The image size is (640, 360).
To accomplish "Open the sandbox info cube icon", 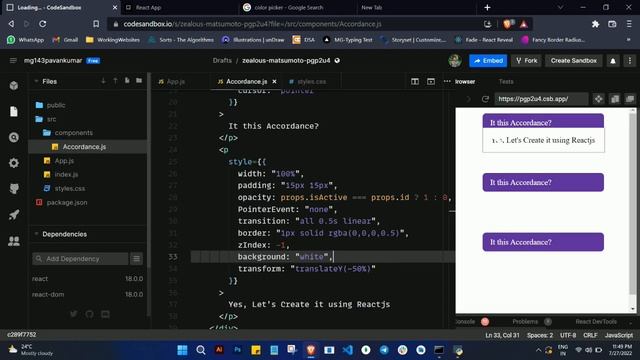I will [14, 85].
